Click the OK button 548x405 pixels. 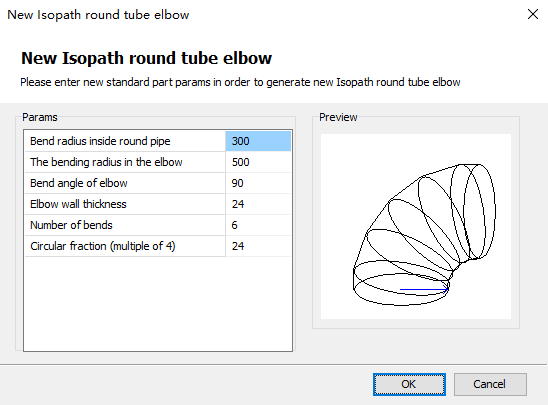pyautogui.click(x=409, y=384)
